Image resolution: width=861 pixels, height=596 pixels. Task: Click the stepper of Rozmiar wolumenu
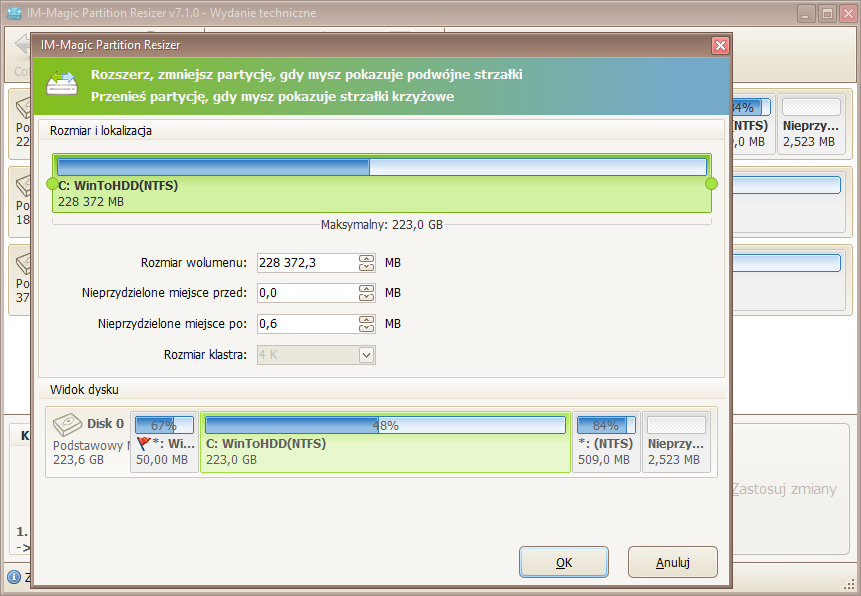pyautogui.click(x=366, y=263)
